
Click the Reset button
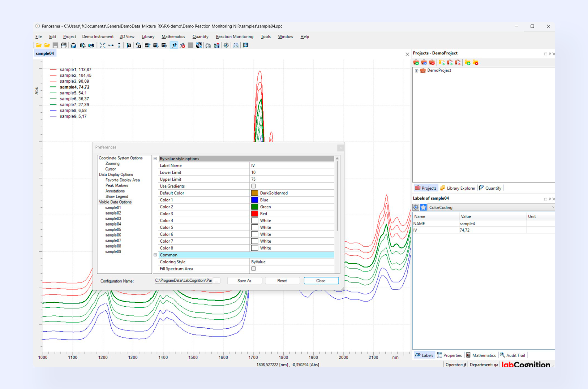click(x=282, y=281)
